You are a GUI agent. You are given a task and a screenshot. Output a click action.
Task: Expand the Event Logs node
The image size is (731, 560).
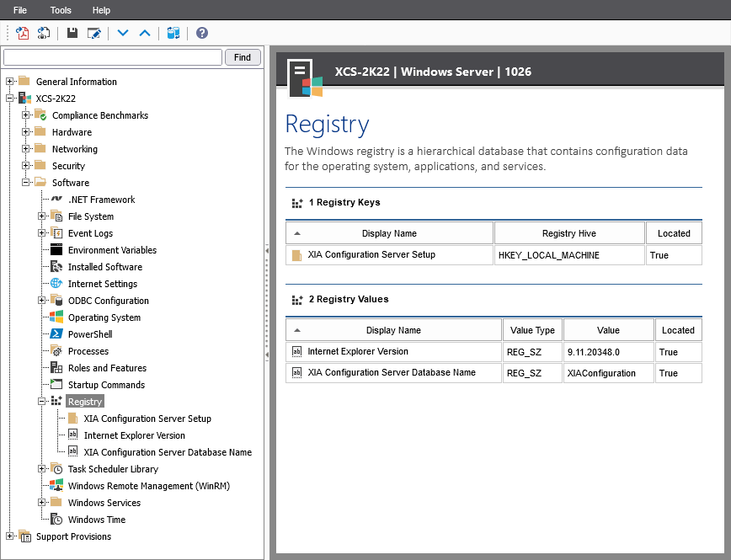coord(41,232)
